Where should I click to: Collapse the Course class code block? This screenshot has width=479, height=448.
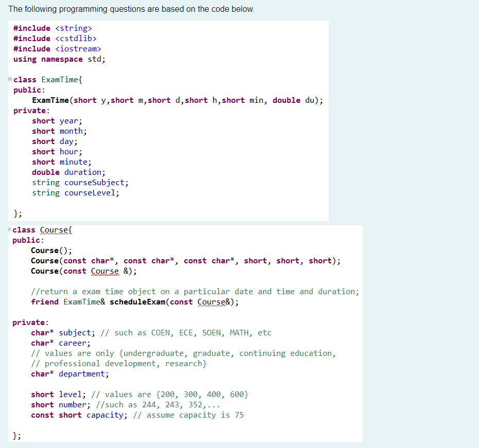point(8,229)
